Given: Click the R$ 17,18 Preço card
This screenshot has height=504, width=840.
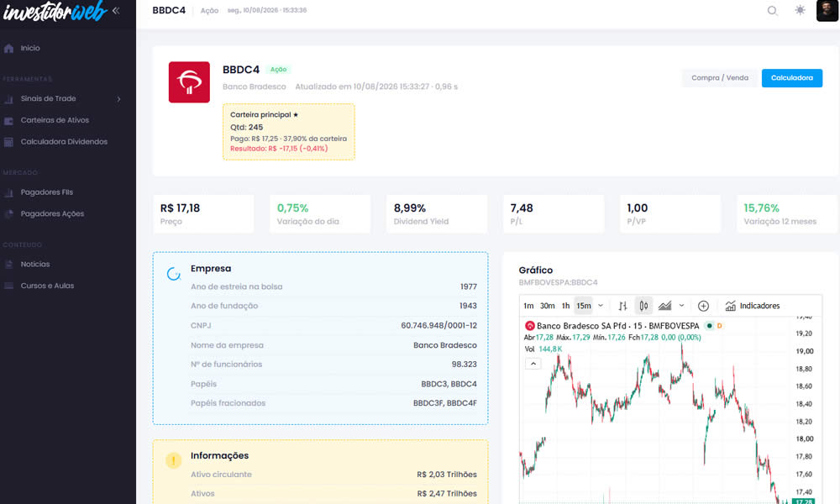Looking at the screenshot, I should tap(203, 213).
